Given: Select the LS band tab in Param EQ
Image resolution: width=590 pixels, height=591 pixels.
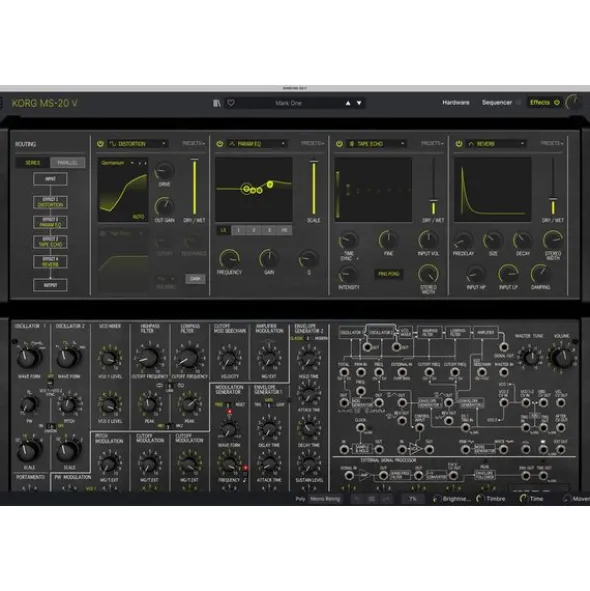Looking at the screenshot, I should 224,230.
